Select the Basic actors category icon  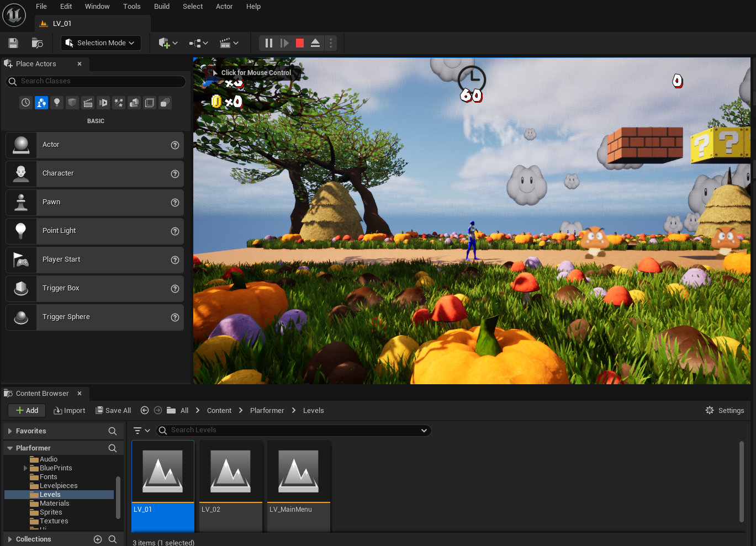pos(41,103)
